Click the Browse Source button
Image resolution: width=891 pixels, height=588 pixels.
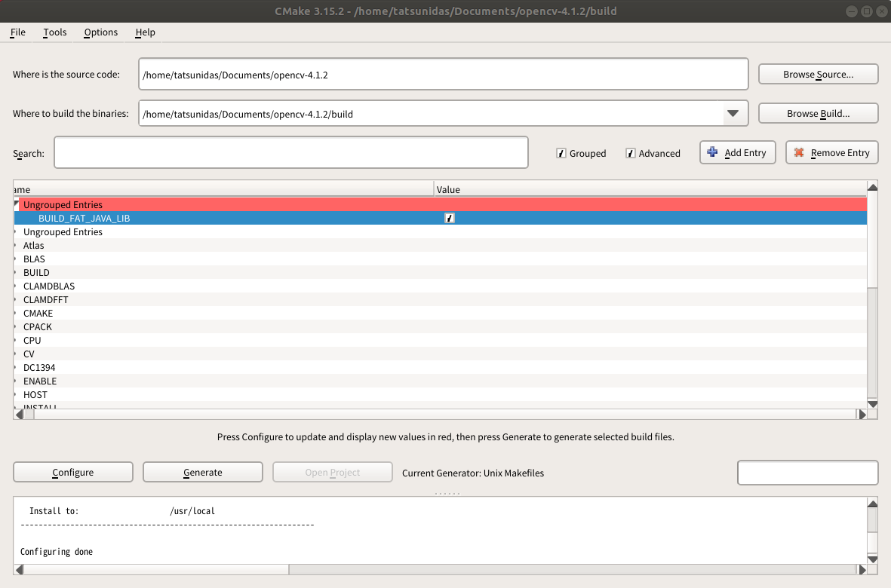[x=819, y=75]
